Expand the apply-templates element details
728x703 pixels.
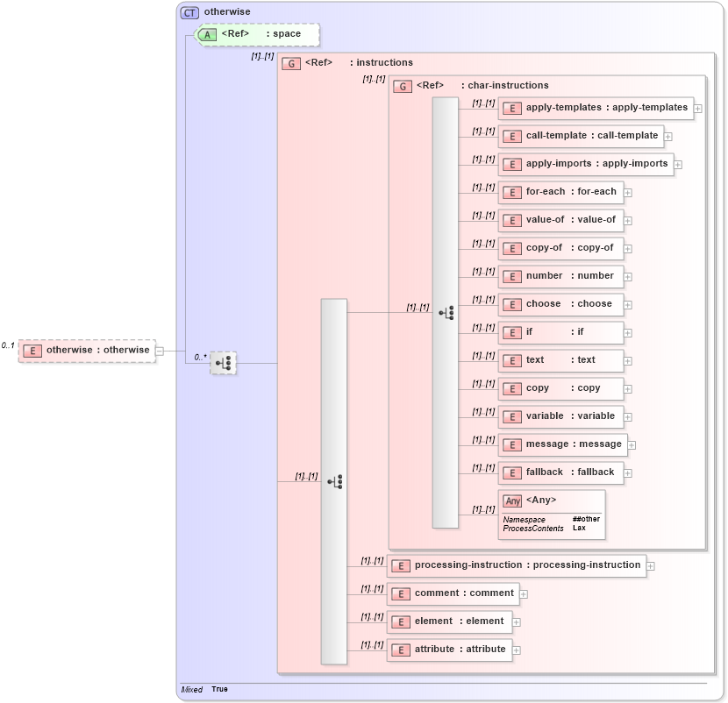tap(698, 108)
